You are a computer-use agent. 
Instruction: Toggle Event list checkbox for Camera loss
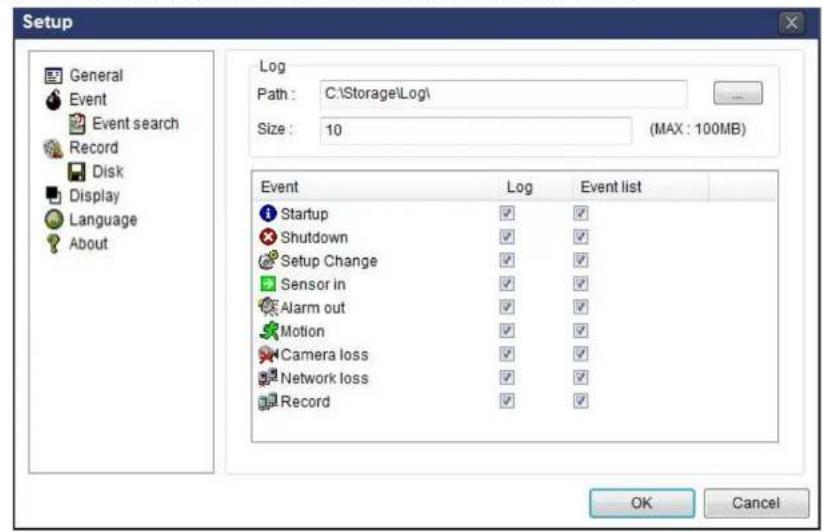(x=581, y=354)
